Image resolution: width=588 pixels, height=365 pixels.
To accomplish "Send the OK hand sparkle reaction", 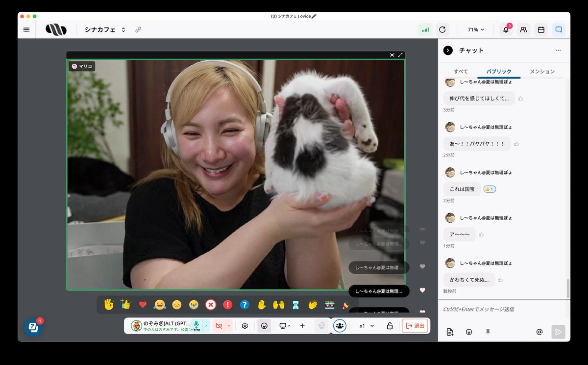I will pos(109,305).
